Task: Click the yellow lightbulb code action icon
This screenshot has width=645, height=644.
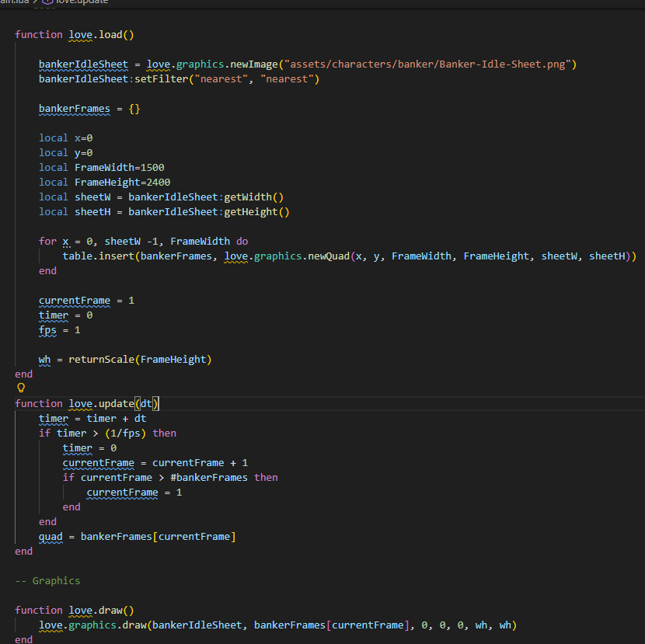Action: (21, 388)
